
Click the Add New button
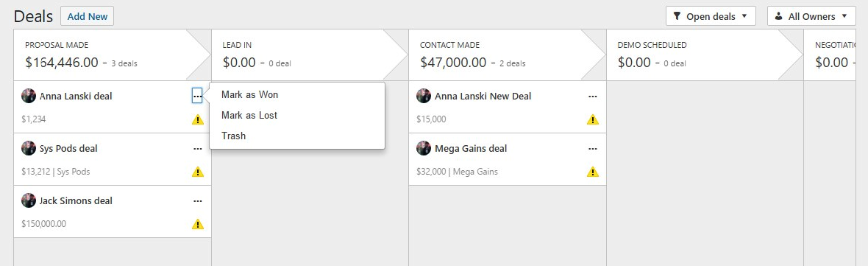coord(88,16)
